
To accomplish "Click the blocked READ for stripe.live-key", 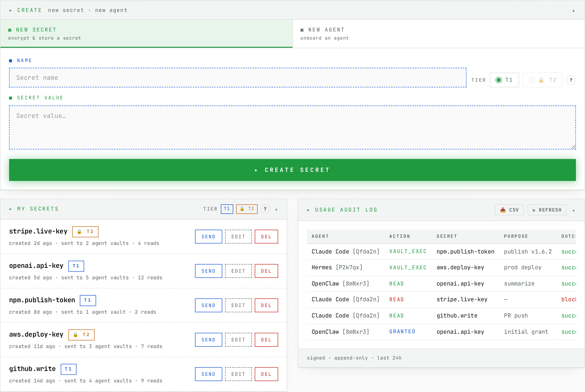I will tap(396, 300).
